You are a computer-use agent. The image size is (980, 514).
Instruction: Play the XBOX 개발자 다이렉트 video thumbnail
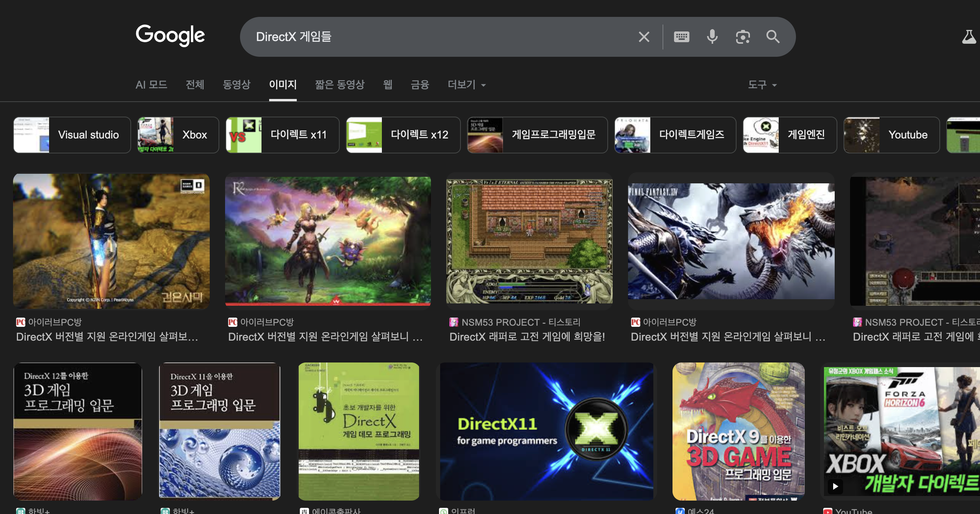click(x=902, y=431)
